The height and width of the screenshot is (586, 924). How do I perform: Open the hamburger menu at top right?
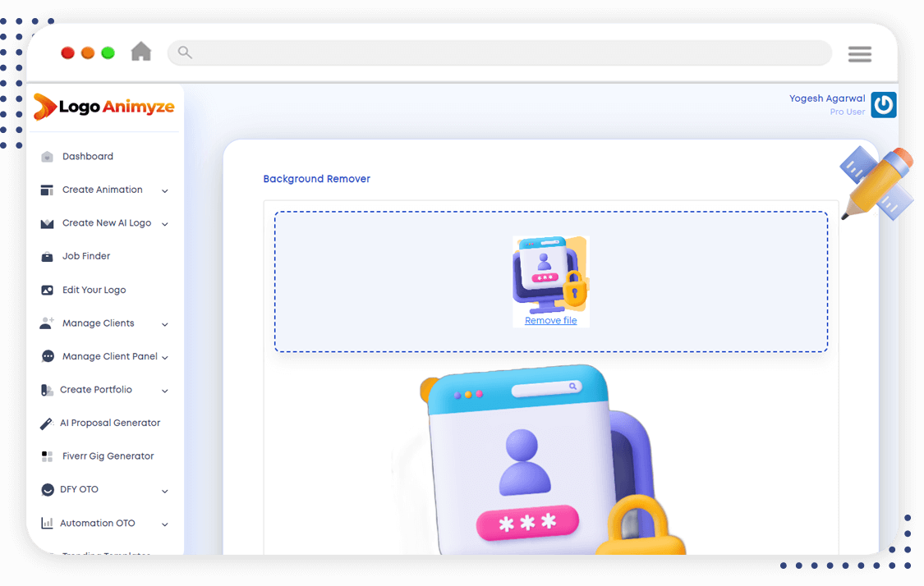click(x=859, y=54)
